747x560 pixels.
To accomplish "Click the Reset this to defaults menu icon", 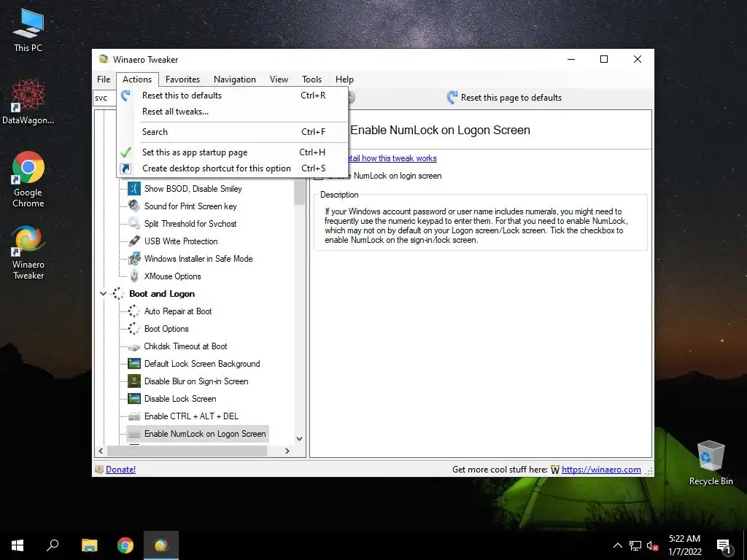I will (125, 96).
